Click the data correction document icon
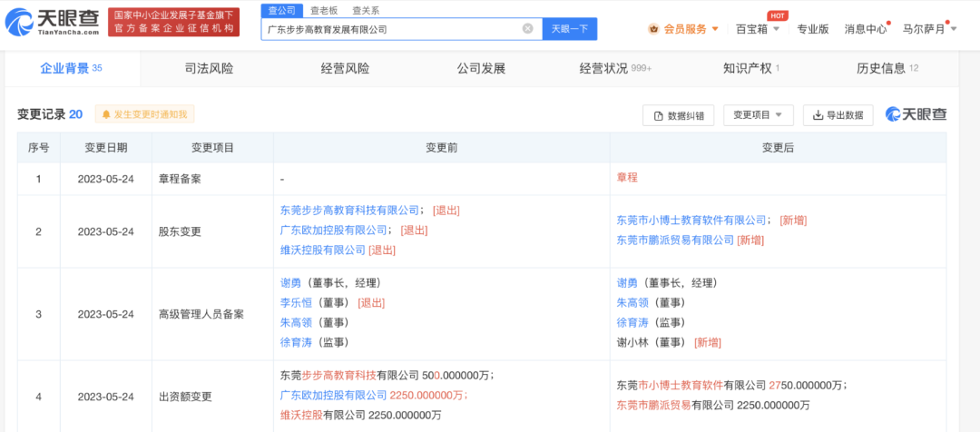Viewport: 980px width, 432px height. (658, 115)
